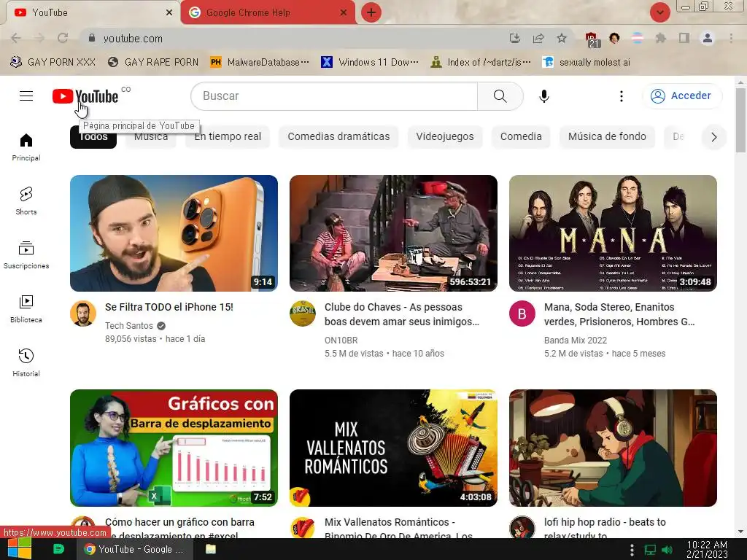Open Biblioteca in the sidebar
Screen dimensions: 747x560
click(x=26, y=308)
